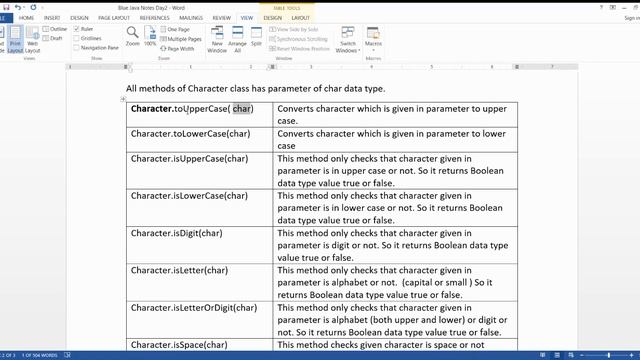Click the Redo/Repeat circular arrow icon
Image resolution: width=640 pixels, height=360 pixels.
pyautogui.click(x=33, y=7)
